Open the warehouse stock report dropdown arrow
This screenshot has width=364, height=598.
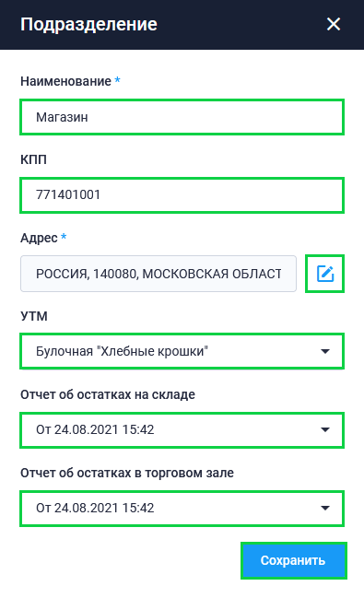pyautogui.click(x=325, y=429)
